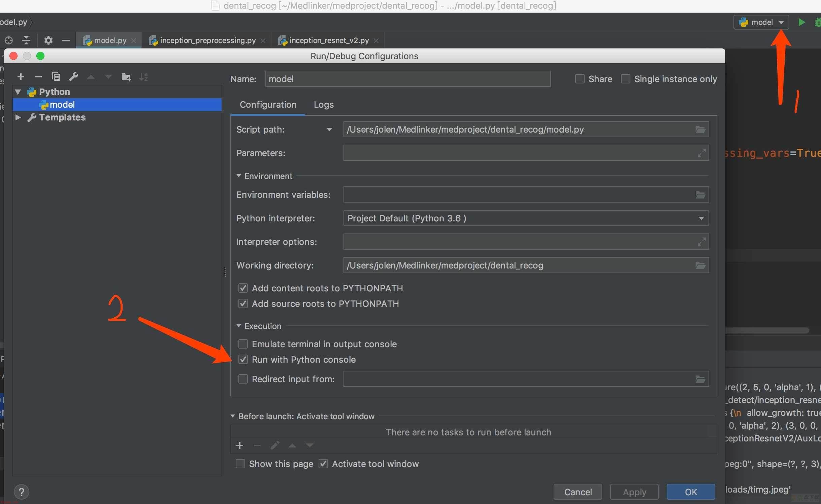This screenshot has height=504, width=821.
Task: Copy the selected run configuration
Action: point(56,77)
